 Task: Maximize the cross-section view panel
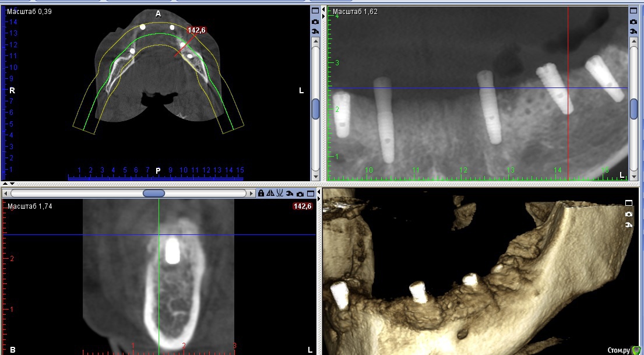tap(311, 194)
